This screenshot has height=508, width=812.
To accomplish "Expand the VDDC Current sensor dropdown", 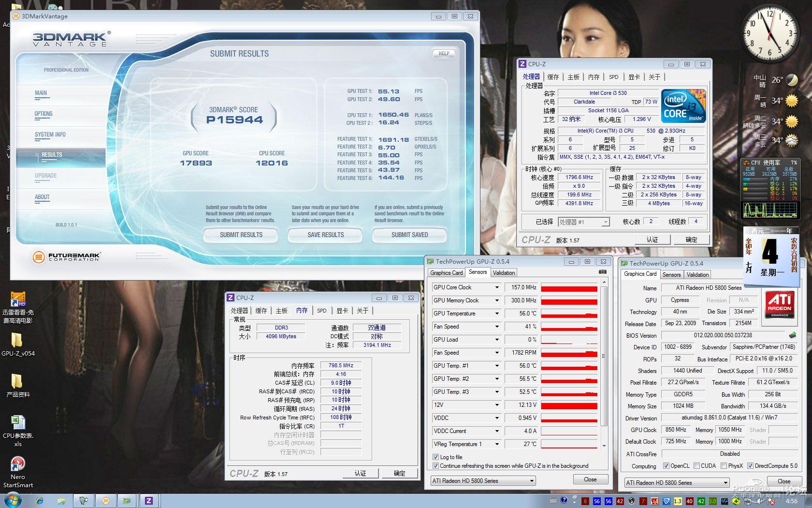I will pyautogui.click(x=496, y=431).
